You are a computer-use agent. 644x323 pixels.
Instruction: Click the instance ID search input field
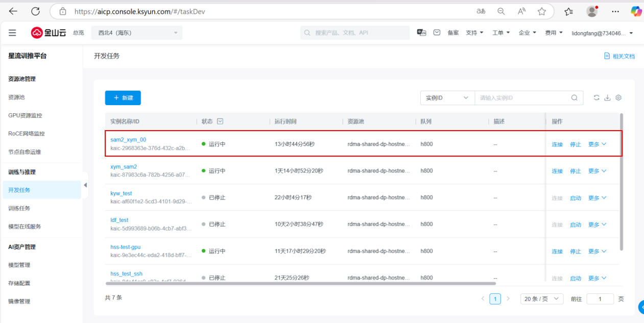pyautogui.click(x=521, y=98)
